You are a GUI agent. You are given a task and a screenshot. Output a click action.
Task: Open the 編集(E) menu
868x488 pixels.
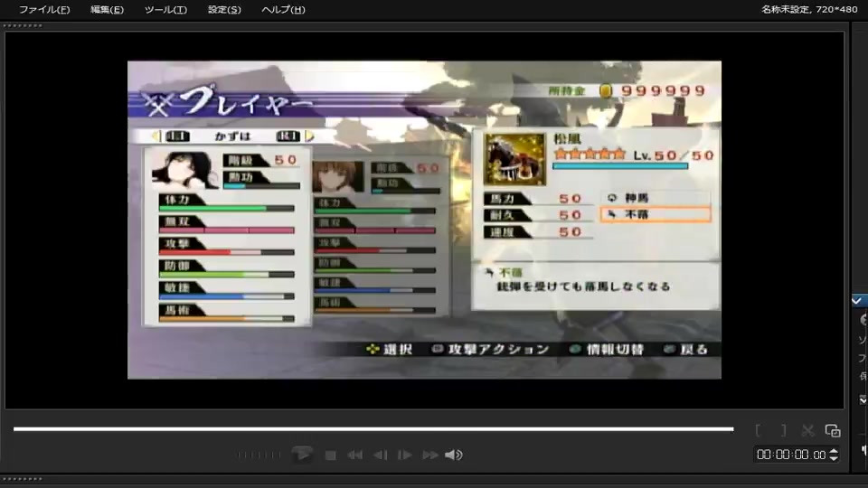(x=107, y=9)
